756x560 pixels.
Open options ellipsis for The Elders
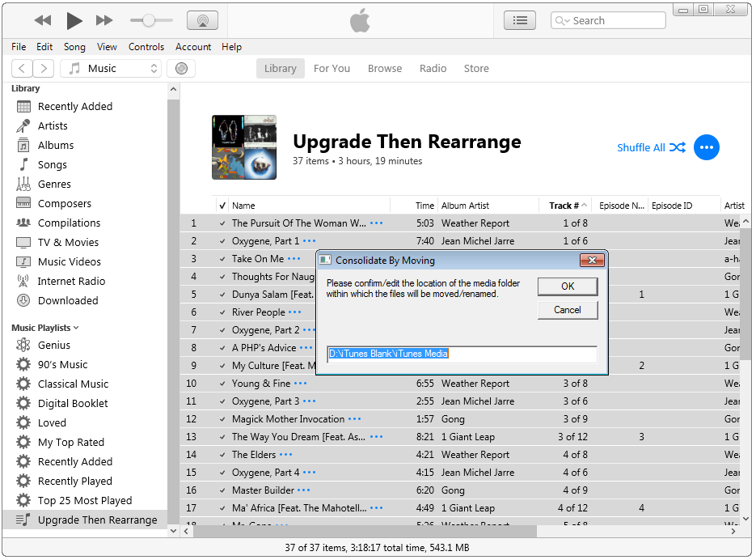coord(286,454)
